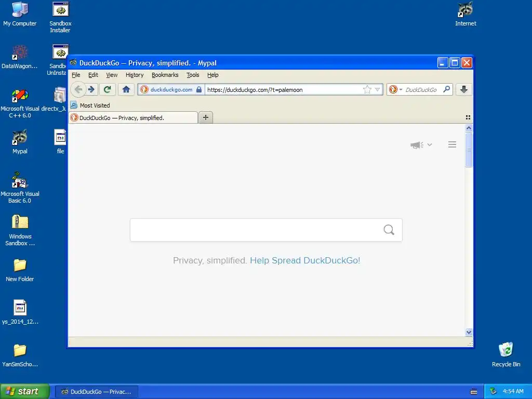
Task: Bookmark this page with the star icon
Action: point(367,89)
